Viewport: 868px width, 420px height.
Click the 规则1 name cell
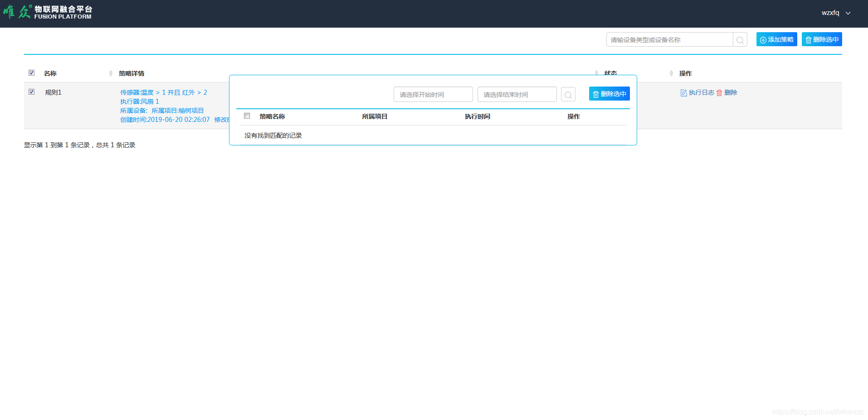click(x=53, y=92)
